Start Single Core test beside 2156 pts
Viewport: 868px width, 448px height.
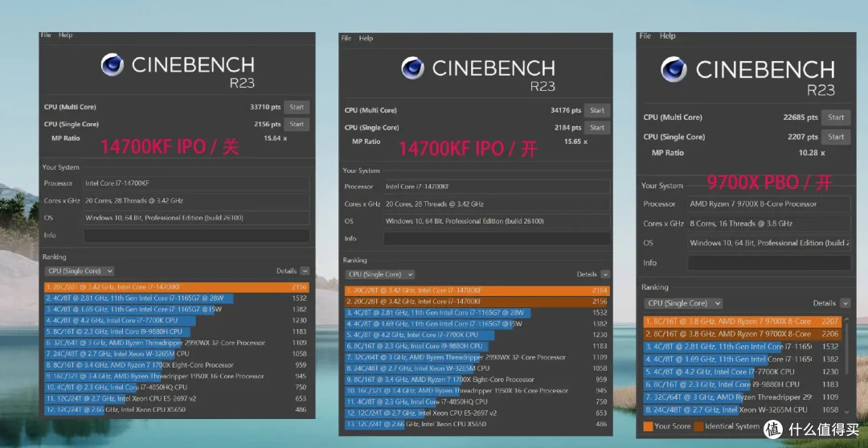pos(297,124)
